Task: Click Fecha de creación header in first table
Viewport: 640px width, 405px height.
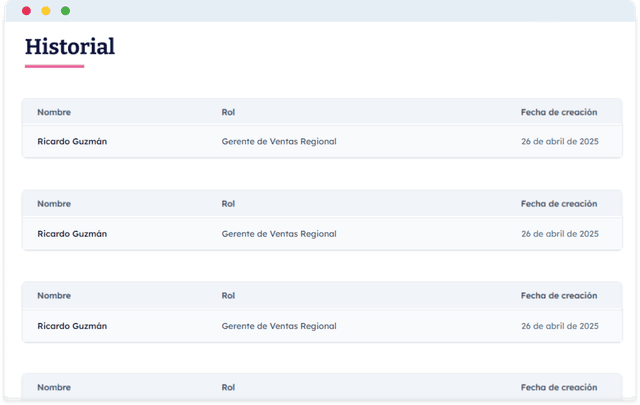Action: coord(559,112)
